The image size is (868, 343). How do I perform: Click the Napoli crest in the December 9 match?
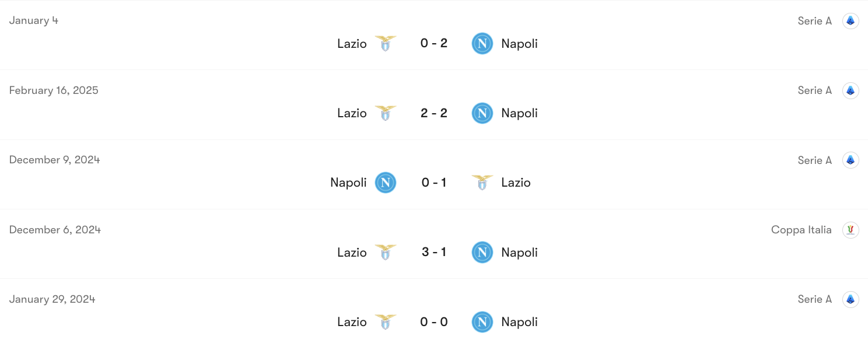pyautogui.click(x=386, y=183)
